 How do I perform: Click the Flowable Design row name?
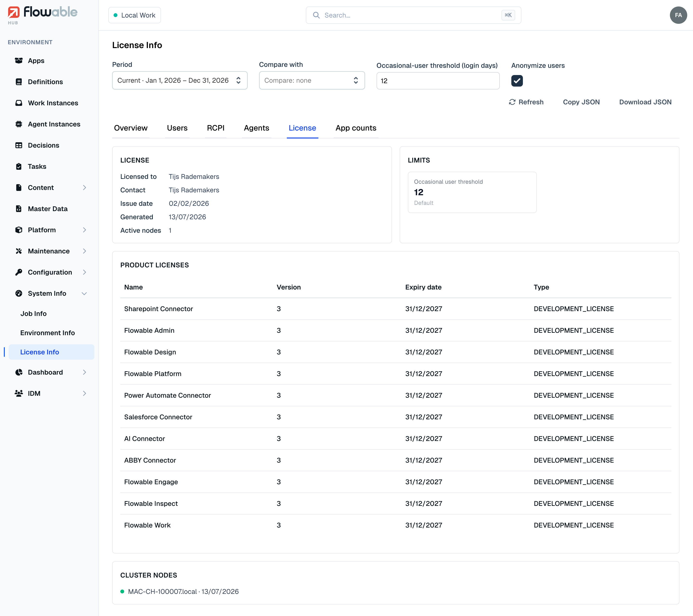150,352
